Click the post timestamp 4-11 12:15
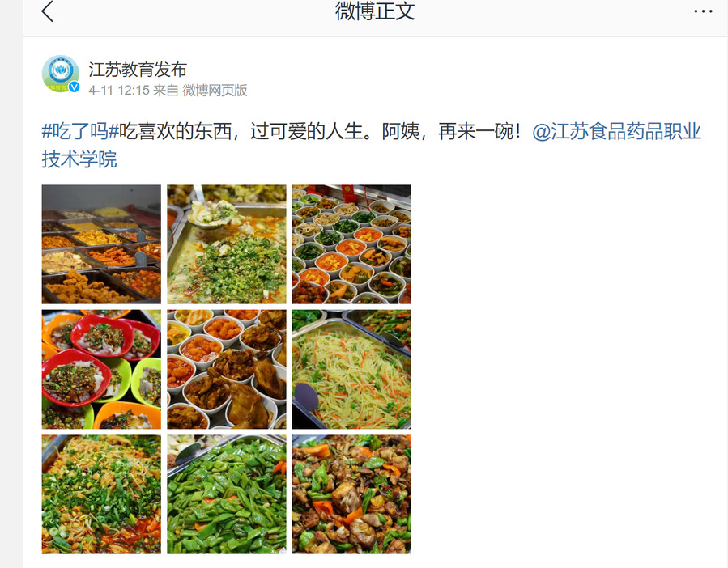The width and height of the screenshot is (728, 568). pyautogui.click(x=119, y=91)
